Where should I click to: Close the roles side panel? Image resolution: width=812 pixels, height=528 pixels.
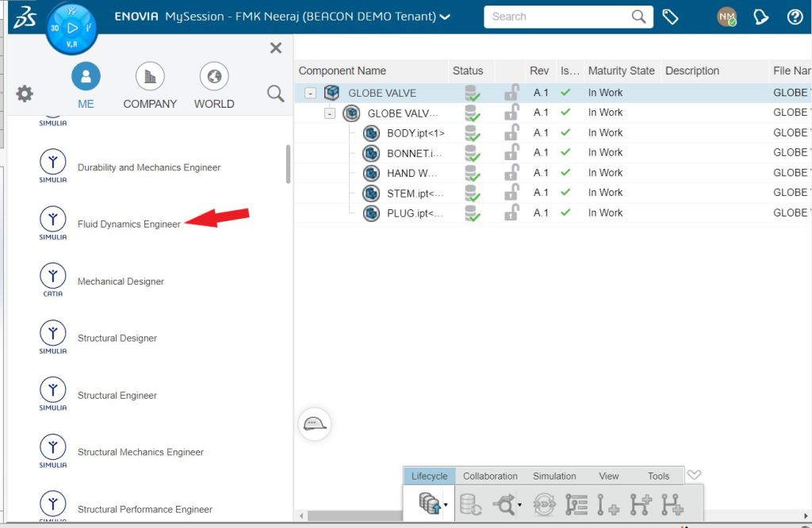pos(276,48)
